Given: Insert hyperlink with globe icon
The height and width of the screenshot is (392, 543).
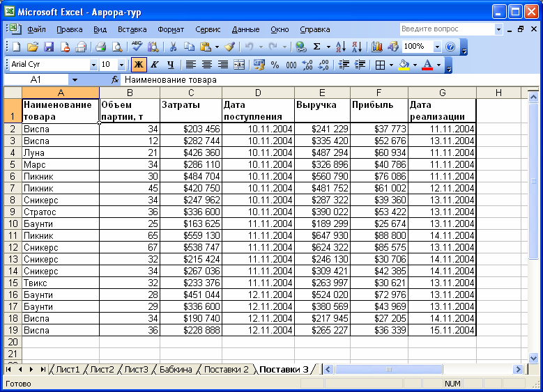Looking at the screenshot, I should [x=300, y=47].
